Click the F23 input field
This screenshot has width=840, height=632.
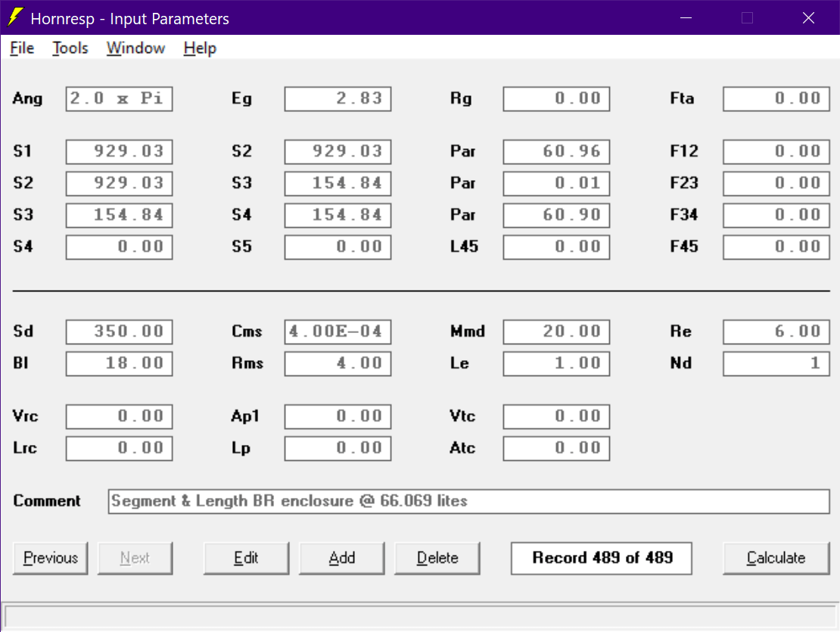776,183
